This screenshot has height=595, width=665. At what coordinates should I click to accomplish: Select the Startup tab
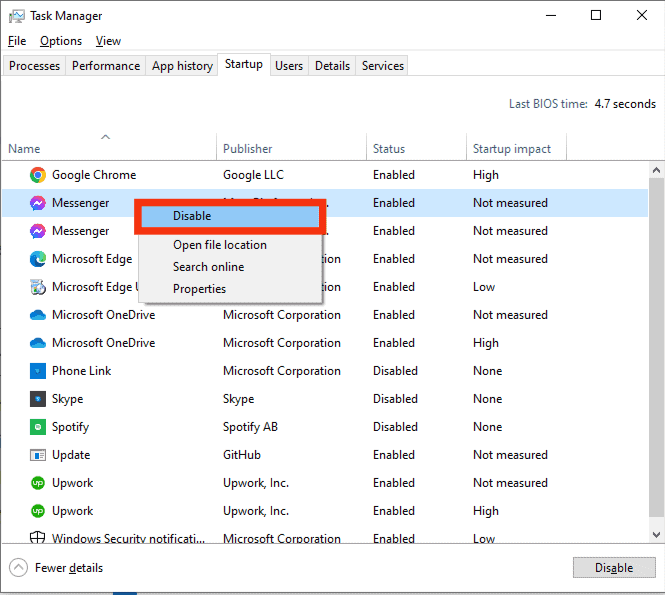[244, 64]
